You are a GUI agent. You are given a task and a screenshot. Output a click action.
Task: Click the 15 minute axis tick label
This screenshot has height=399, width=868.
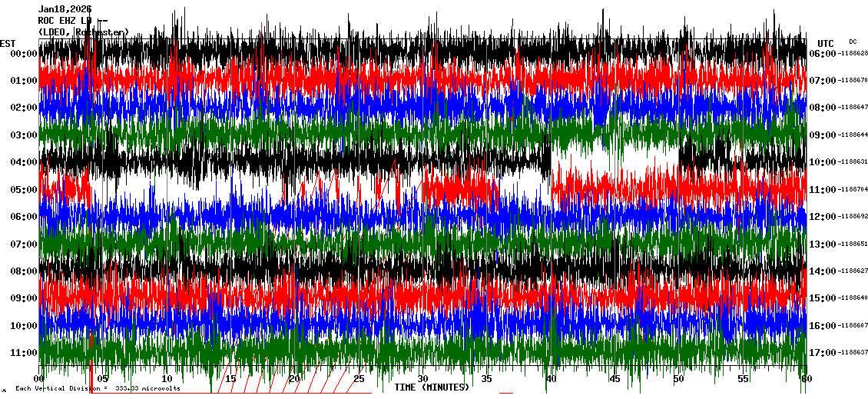[231, 379]
